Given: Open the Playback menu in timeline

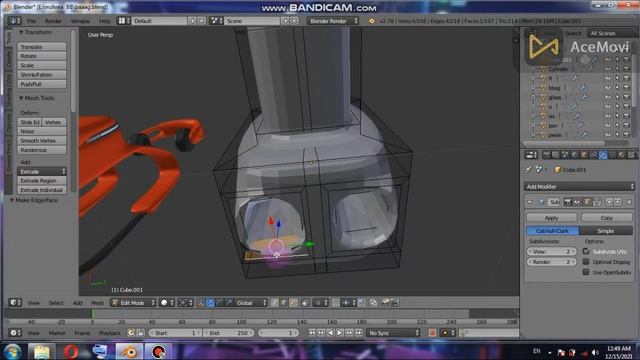Looking at the screenshot, I should [x=109, y=333].
